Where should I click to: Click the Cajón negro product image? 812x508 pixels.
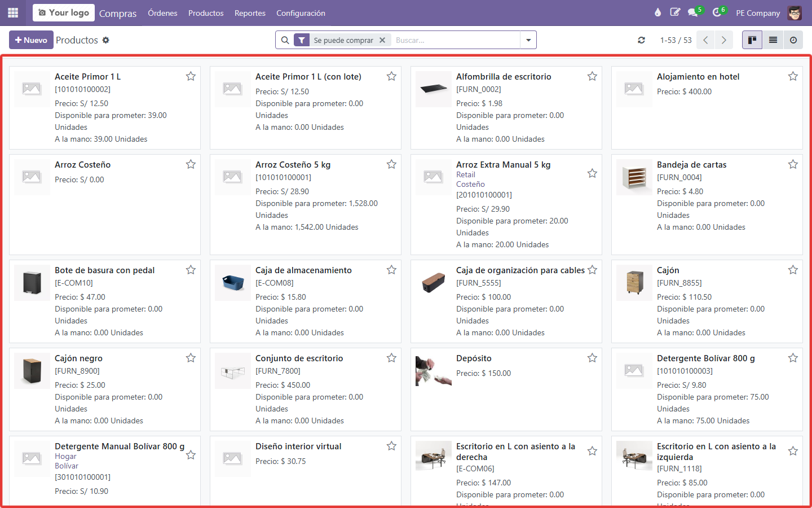point(32,371)
